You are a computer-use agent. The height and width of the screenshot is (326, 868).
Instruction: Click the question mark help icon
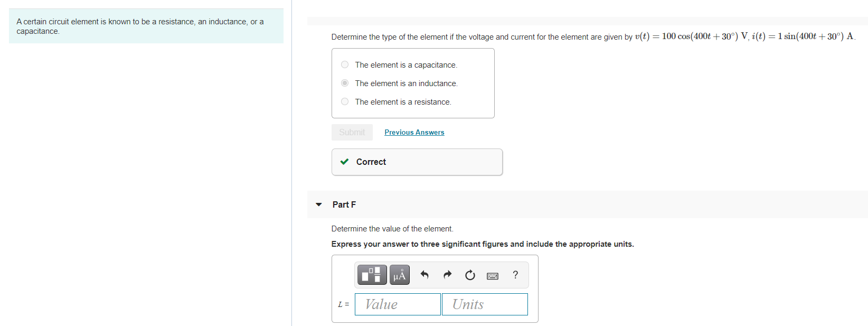(x=515, y=275)
